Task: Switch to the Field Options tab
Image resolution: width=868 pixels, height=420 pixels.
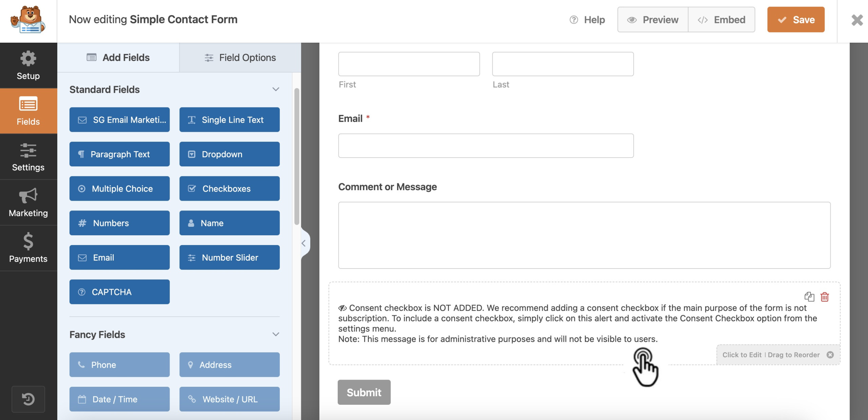Action: [240, 57]
